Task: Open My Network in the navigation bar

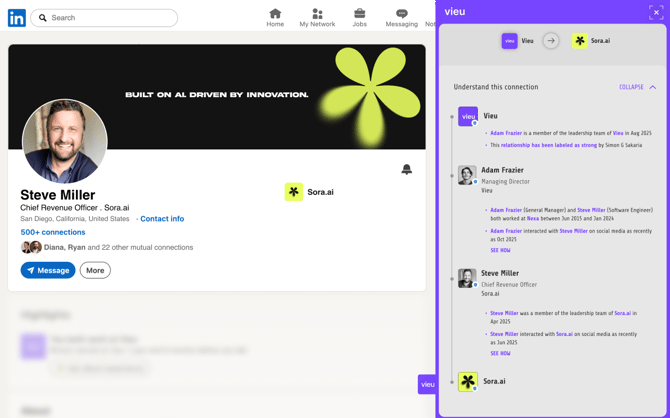Action: pyautogui.click(x=317, y=18)
